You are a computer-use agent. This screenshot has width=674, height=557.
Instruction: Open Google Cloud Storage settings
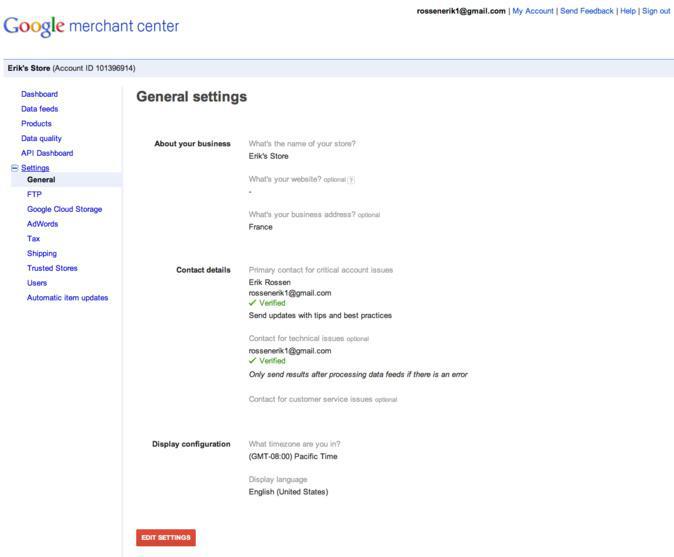(64, 209)
